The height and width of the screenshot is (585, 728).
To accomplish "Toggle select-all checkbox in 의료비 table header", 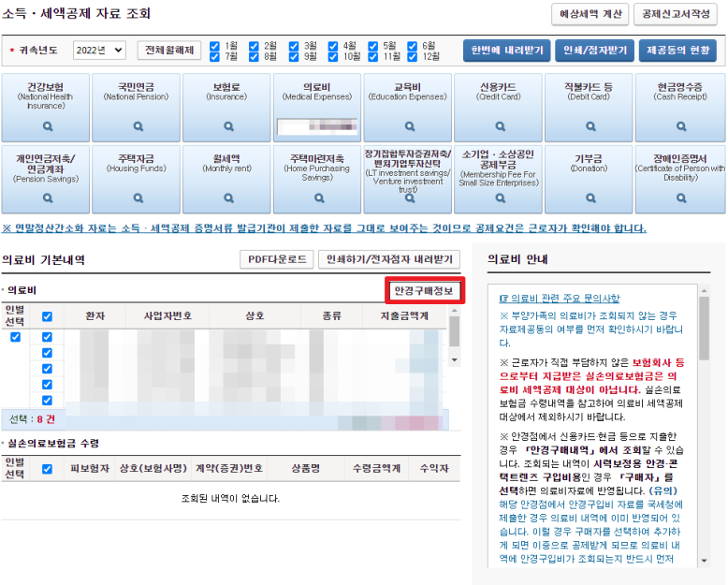I will pyautogui.click(x=47, y=316).
